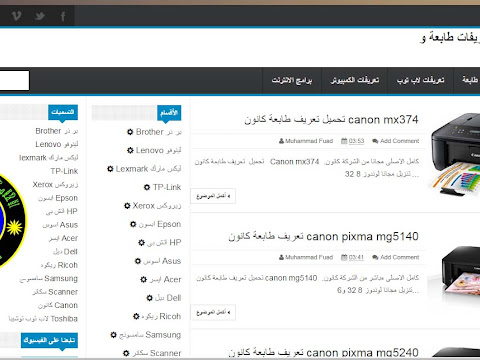Viewport: 480px width, 360px height.
Task: Click gear icon beside Ricoh category
Action: pyautogui.click(x=136, y=316)
